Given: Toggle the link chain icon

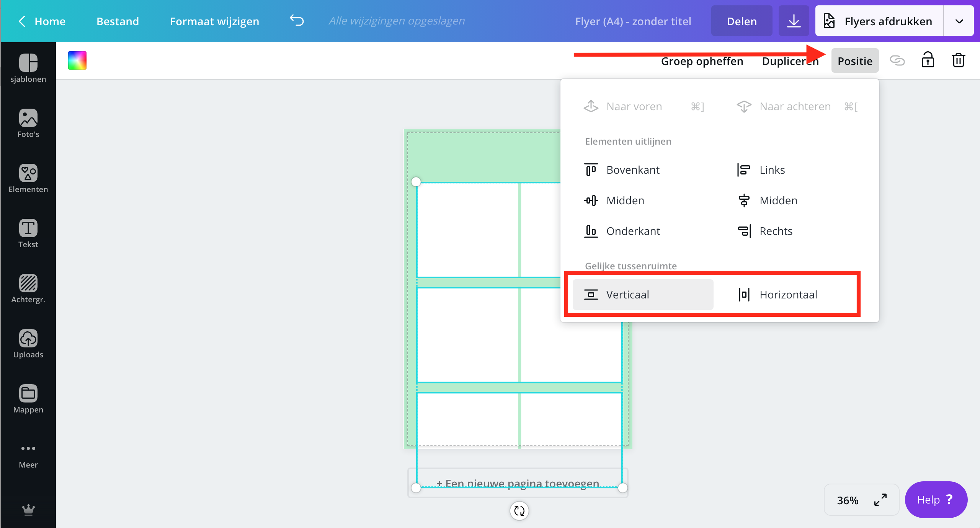Looking at the screenshot, I should (x=897, y=60).
